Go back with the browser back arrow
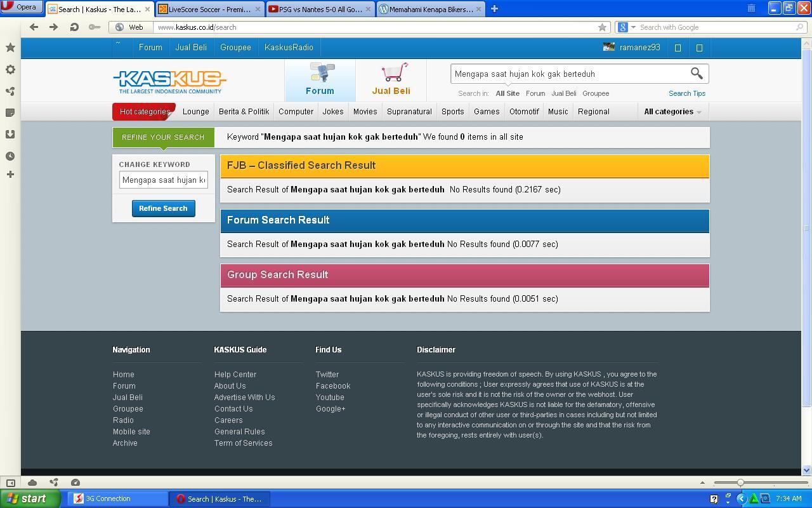The image size is (812, 508). click(x=34, y=27)
